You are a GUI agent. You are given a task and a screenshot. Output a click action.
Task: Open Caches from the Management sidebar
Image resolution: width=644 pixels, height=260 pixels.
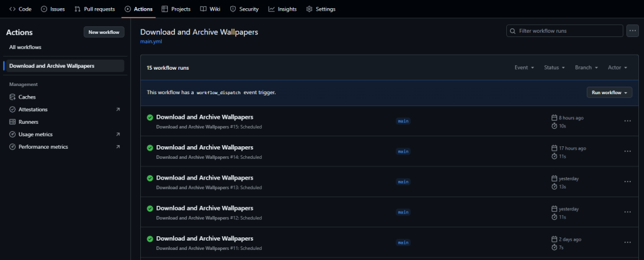click(27, 97)
